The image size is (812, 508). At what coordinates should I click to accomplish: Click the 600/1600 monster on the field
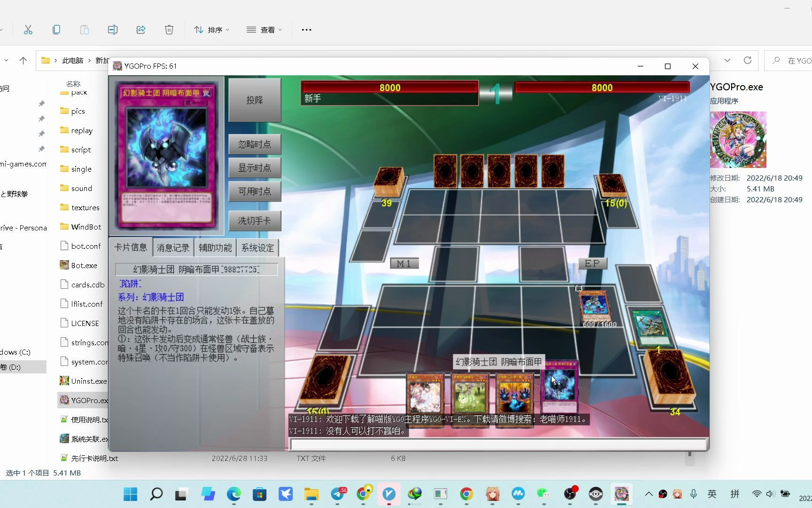(x=594, y=307)
